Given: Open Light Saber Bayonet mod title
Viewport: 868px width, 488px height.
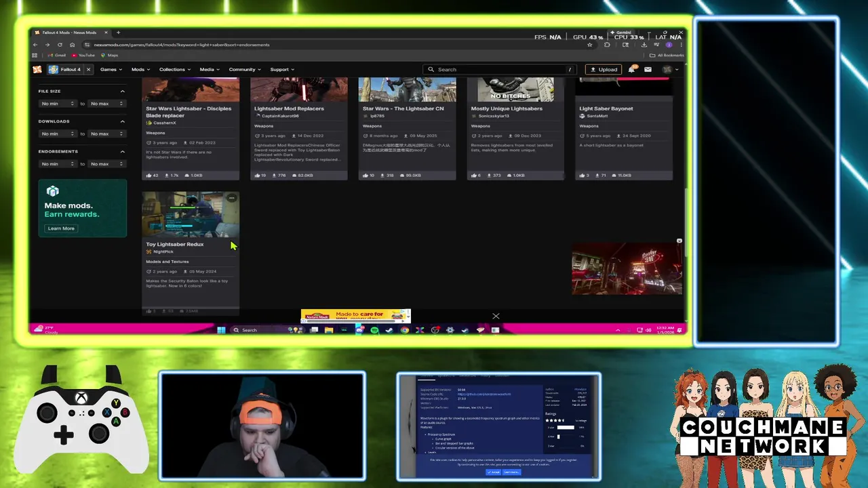Looking at the screenshot, I should pyautogui.click(x=606, y=108).
